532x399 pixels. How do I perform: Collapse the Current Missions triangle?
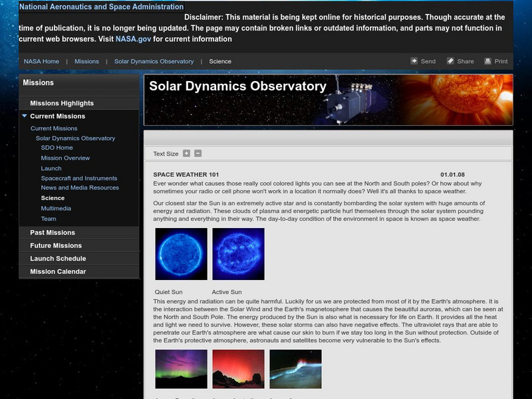[25, 116]
